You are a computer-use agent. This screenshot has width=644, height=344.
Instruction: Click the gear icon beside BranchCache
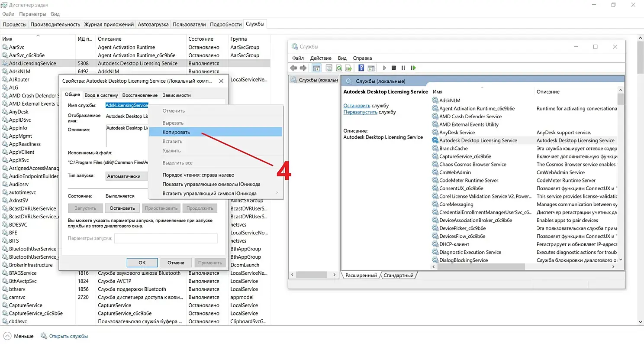pyautogui.click(x=435, y=149)
